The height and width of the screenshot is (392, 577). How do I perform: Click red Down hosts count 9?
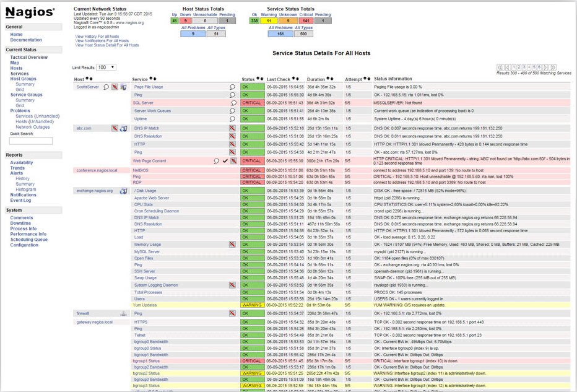[186, 21]
